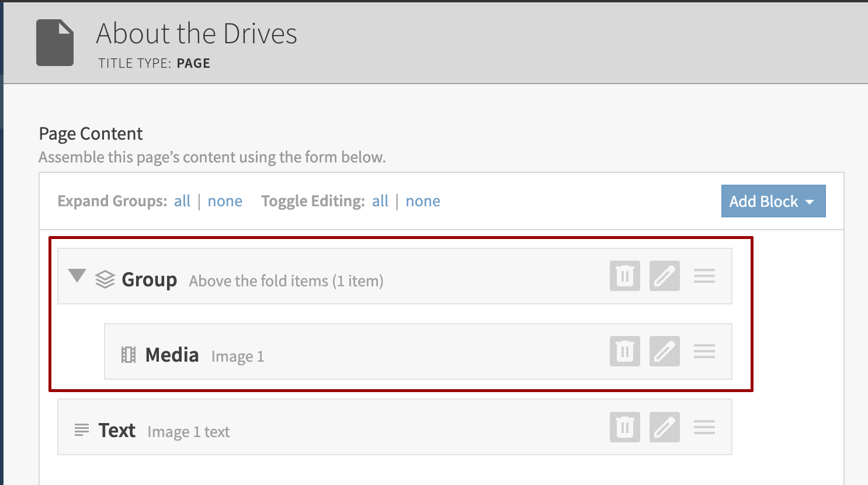Click the Media filmstrip icon

(129, 355)
